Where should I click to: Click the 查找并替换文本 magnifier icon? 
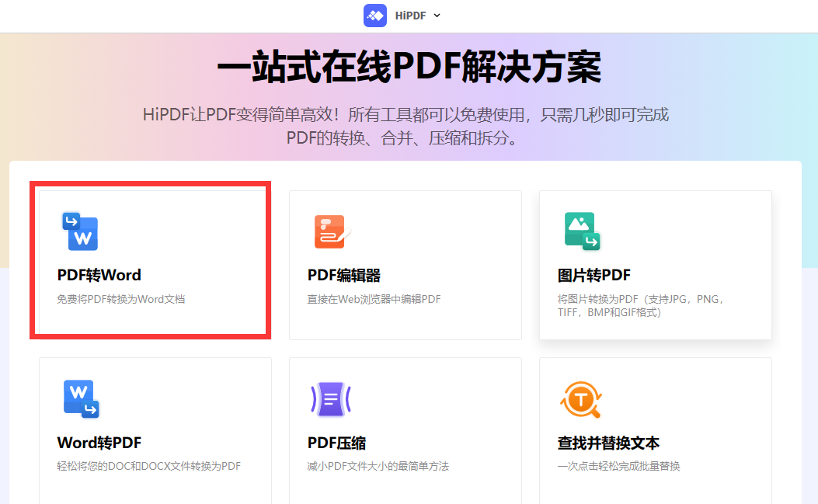click(x=581, y=399)
